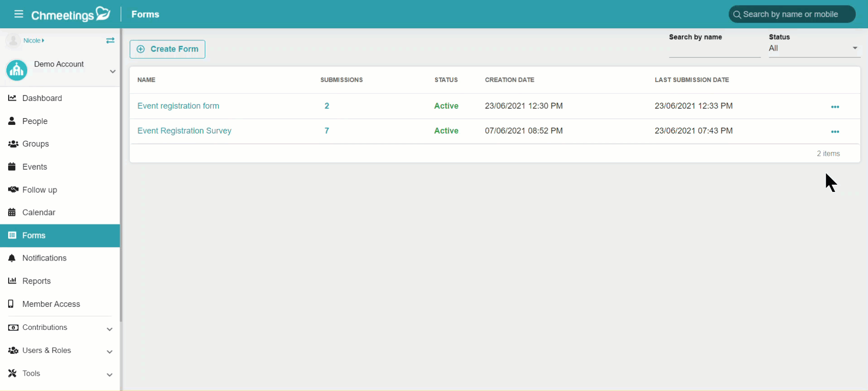Click the Member Access phone icon

click(11, 304)
